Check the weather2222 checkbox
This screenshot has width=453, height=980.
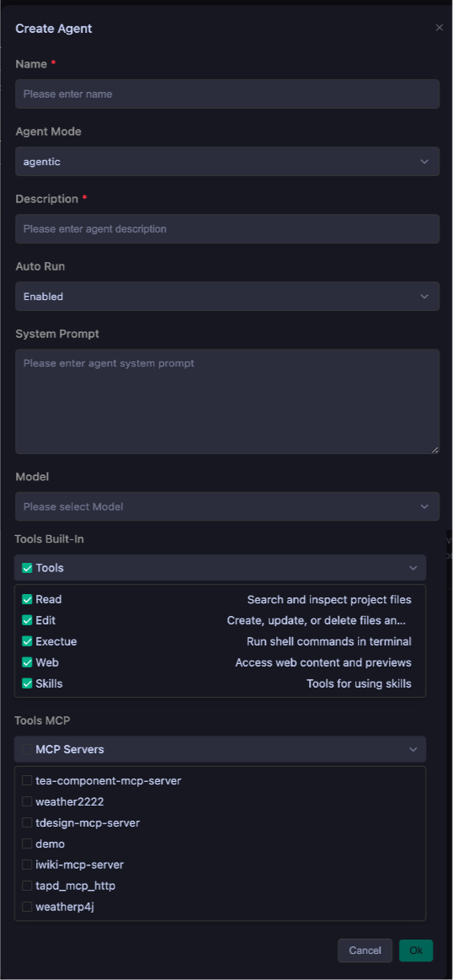point(27,801)
